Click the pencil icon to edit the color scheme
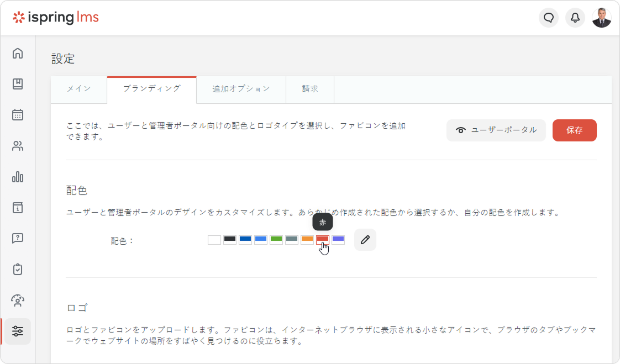This screenshot has height=364, width=620. point(365,240)
